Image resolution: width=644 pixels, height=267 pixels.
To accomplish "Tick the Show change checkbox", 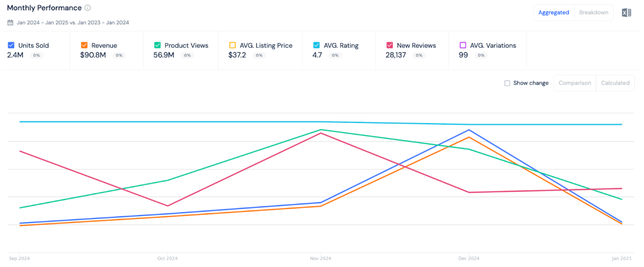I will (507, 83).
